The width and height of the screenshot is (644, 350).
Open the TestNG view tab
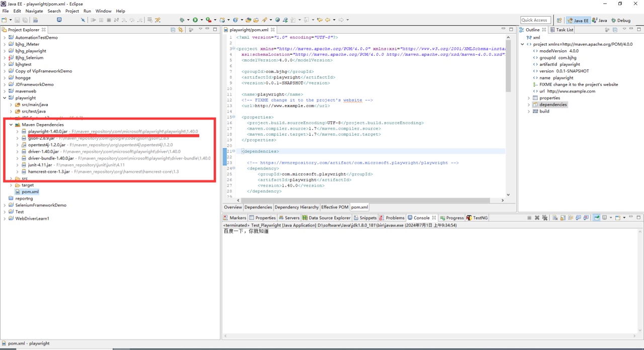point(477,218)
